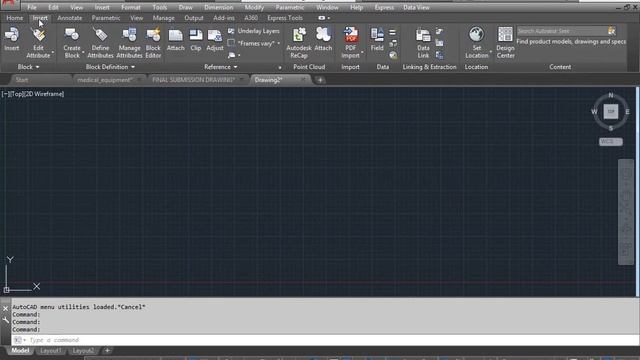Viewport: 640px width, 360px height.
Task: Add a new drawing tab
Action: 320,80
